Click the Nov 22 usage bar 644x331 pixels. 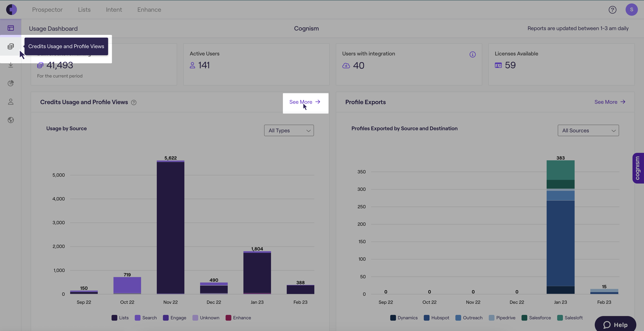[x=171, y=227]
